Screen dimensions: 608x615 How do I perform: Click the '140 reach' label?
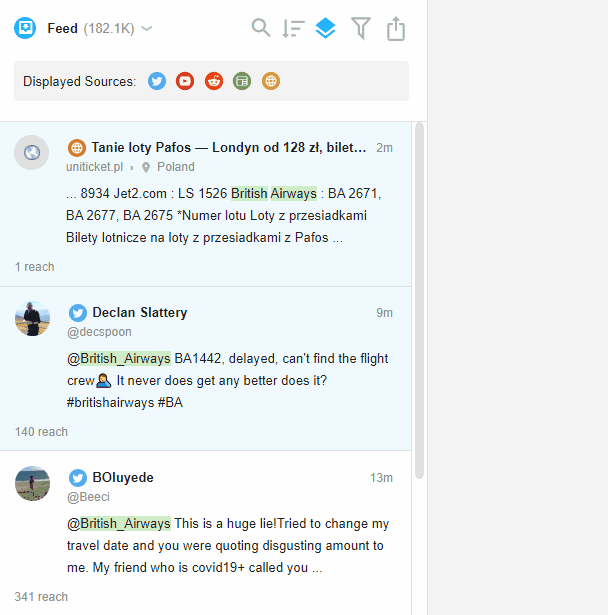pyautogui.click(x=41, y=432)
